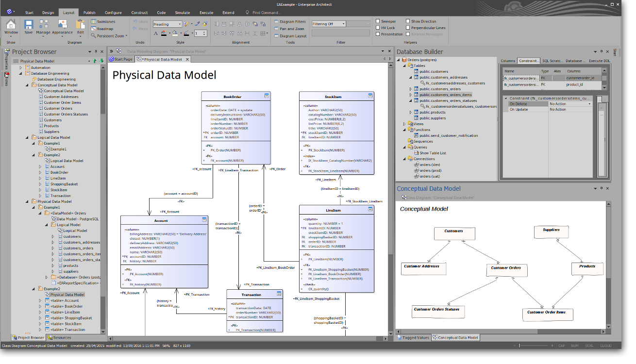Select the SQL Scratch Pad tab
636x364 pixels.
coord(552,61)
